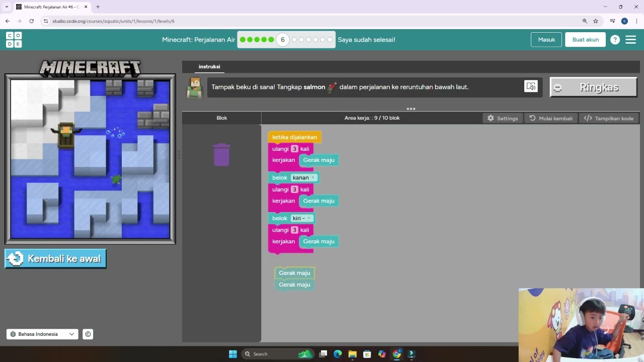Select the instruksi tab
644x362 pixels.
(209, 66)
